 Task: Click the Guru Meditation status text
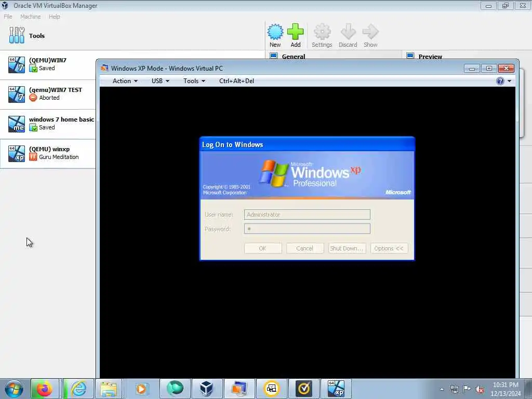click(59, 157)
